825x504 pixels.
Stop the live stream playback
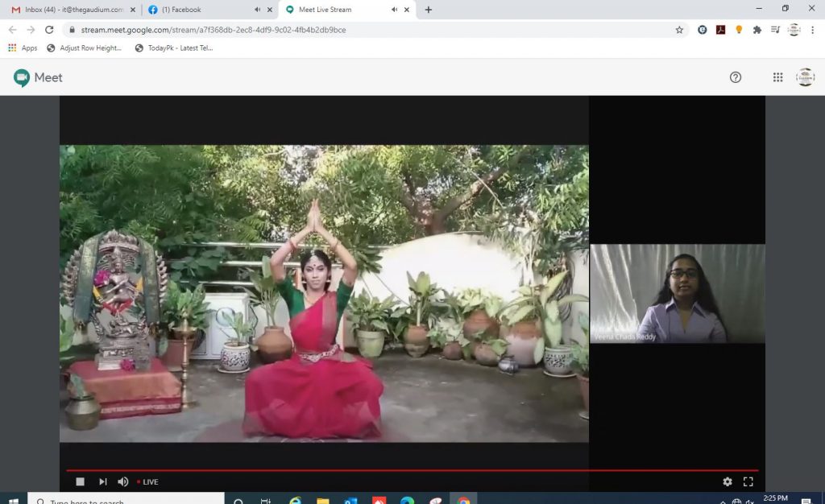80,481
